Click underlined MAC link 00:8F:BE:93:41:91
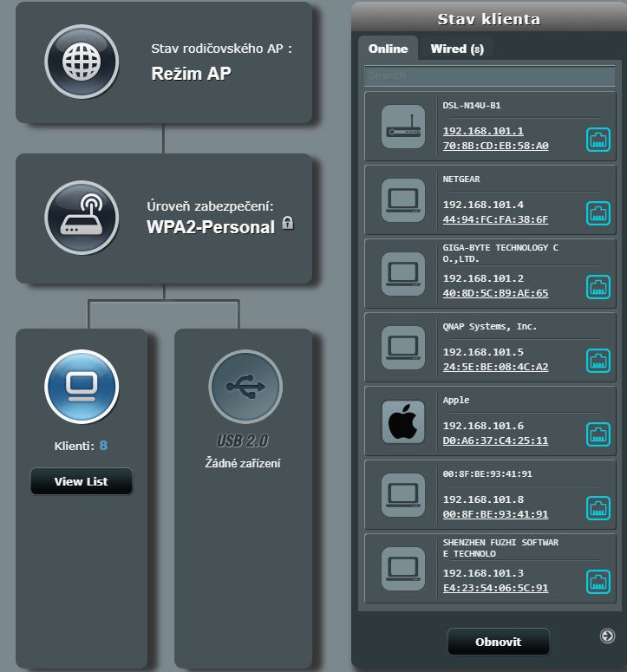627x672 pixels. point(495,514)
